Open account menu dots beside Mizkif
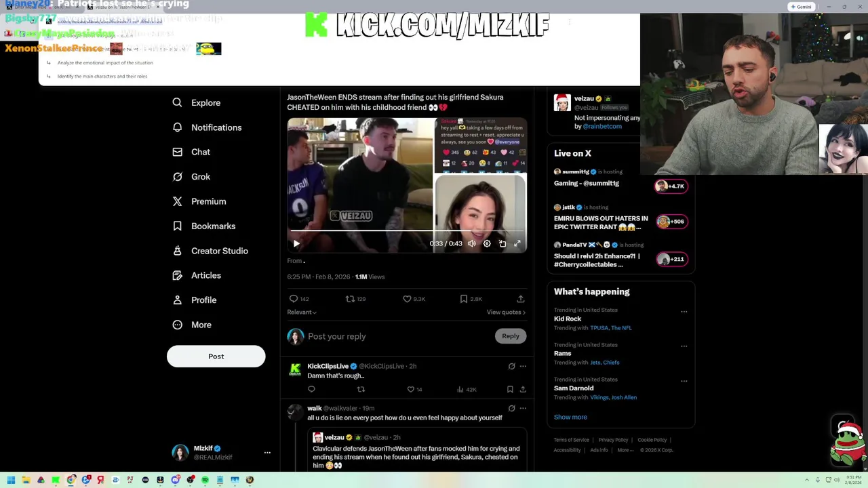Viewport: 868px width, 488px height. pyautogui.click(x=267, y=452)
